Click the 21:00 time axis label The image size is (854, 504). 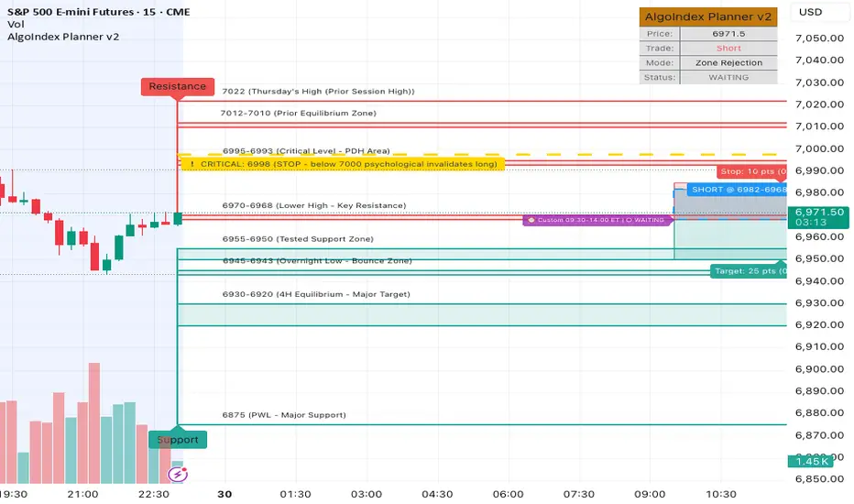pos(82,494)
